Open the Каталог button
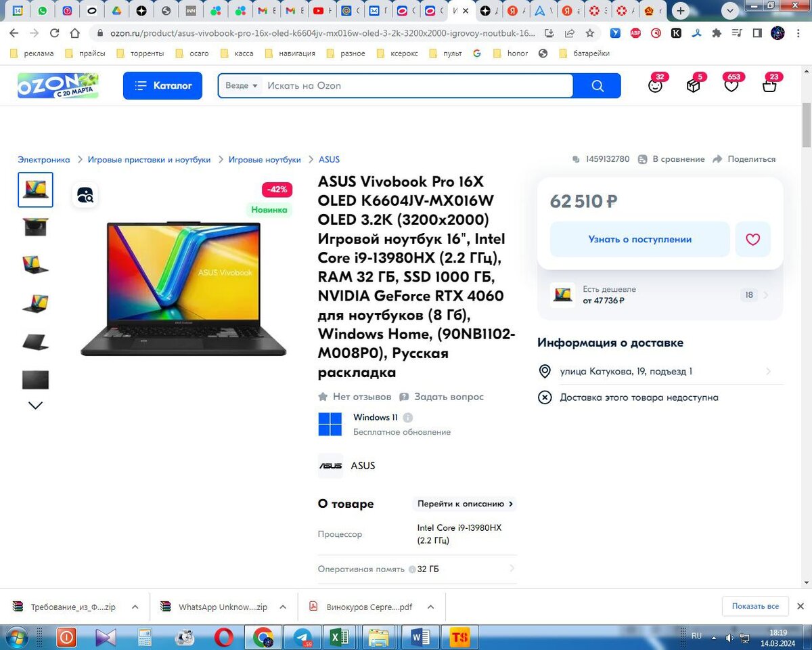The image size is (812, 650). tap(162, 86)
